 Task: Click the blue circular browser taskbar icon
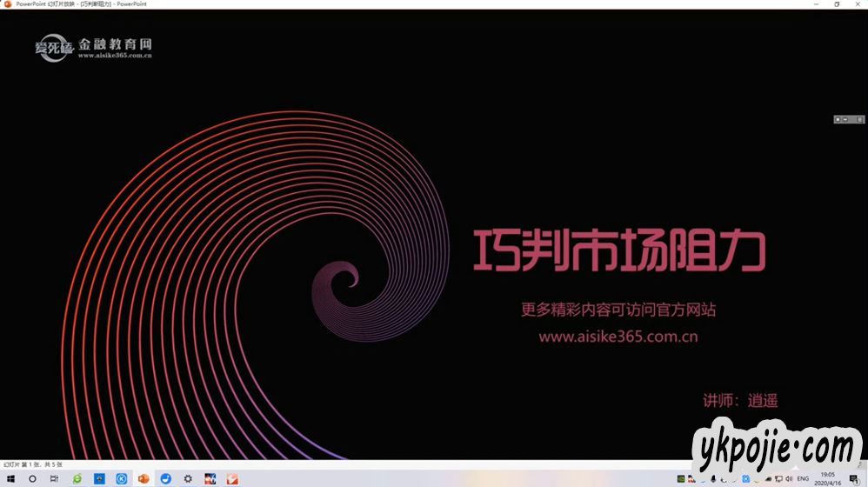point(165,478)
